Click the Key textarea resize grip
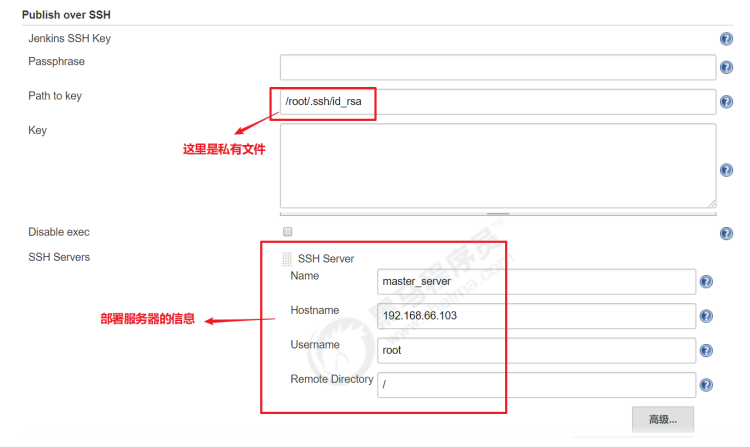Viewport: 750px width, 447px height. click(x=711, y=203)
